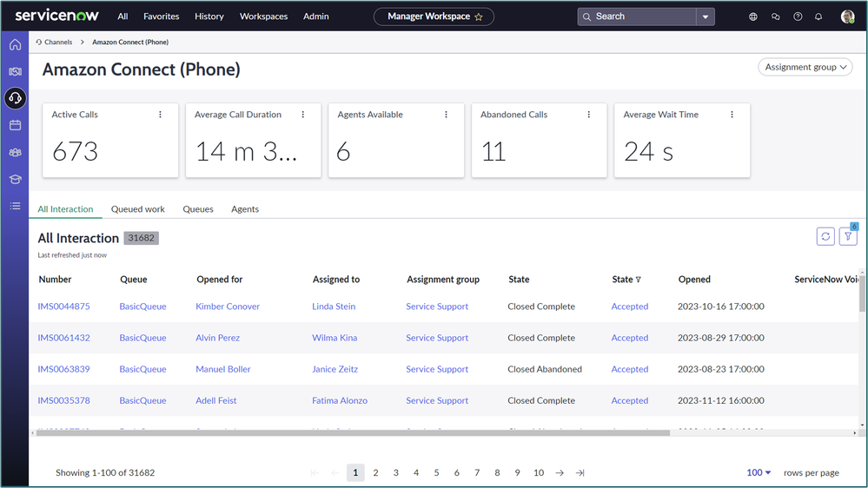The height and width of the screenshot is (488, 868).
Task: Click the horizontal table scrollbar
Action: (x=353, y=432)
